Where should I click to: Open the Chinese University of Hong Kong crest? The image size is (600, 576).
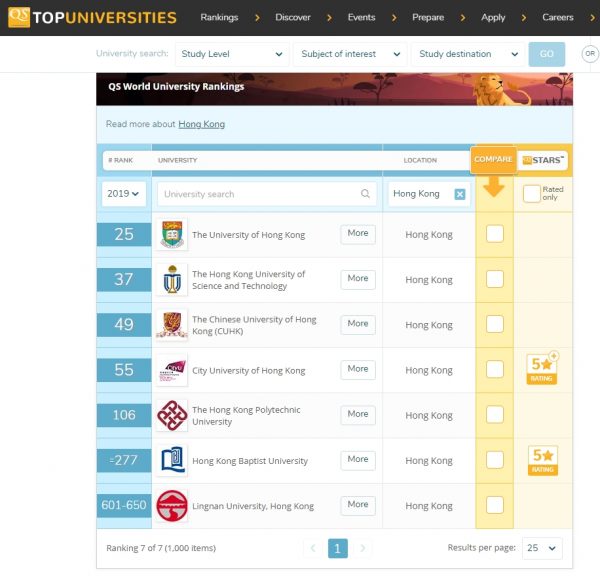coord(172,325)
